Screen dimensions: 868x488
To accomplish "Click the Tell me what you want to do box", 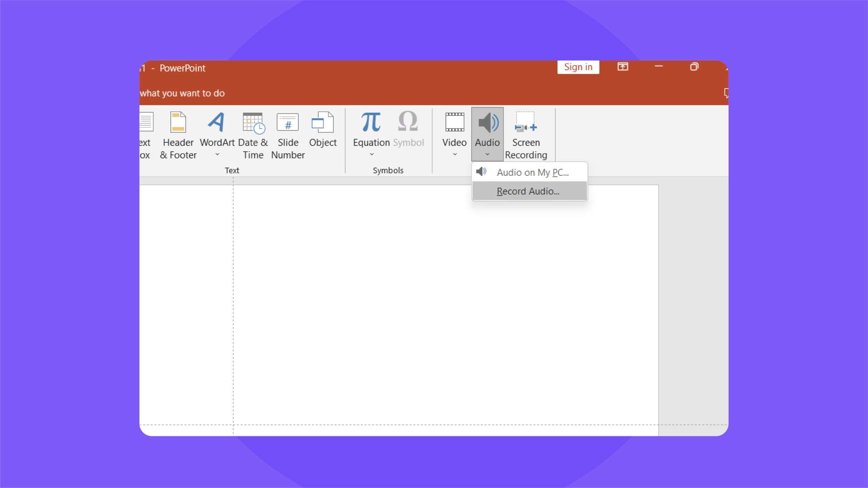I will (x=182, y=93).
